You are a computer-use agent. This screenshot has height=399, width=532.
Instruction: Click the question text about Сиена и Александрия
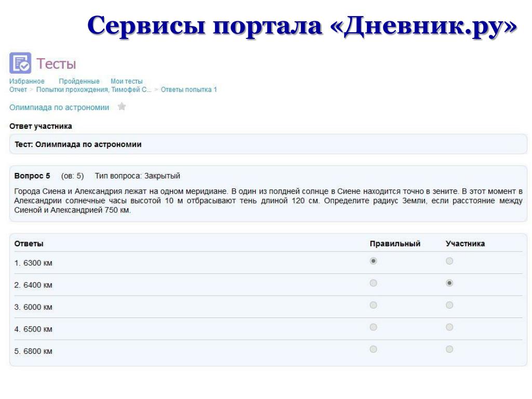coord(268,201)
